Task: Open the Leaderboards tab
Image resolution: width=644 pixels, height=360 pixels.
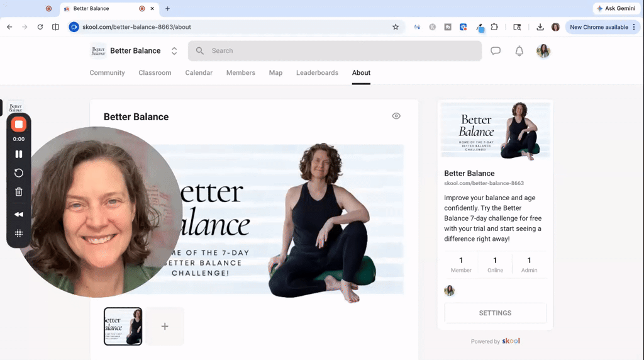Action: pyautogui.click(x=317, y=73)
